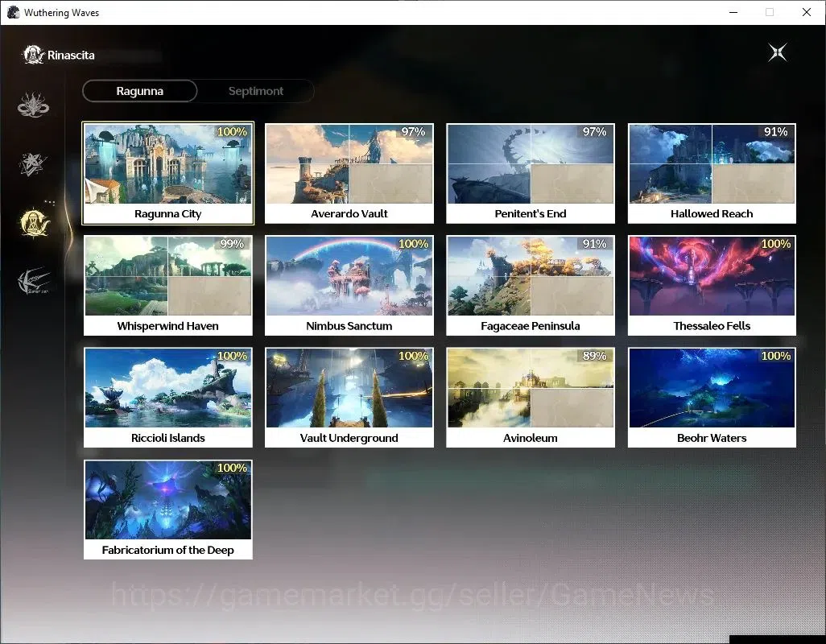826x644 pixels.
Task: Click the 89% progress on Avinoleum
Action: pos(595,356)
